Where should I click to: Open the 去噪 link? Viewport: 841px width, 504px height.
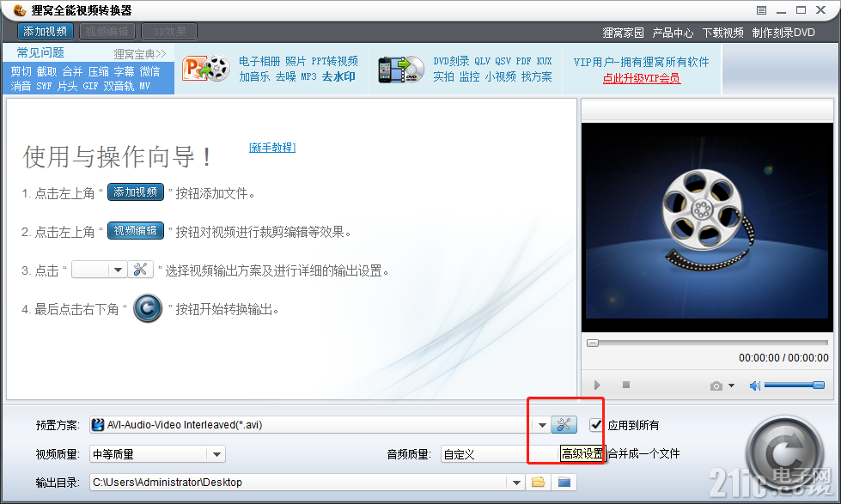coord(285,76)
